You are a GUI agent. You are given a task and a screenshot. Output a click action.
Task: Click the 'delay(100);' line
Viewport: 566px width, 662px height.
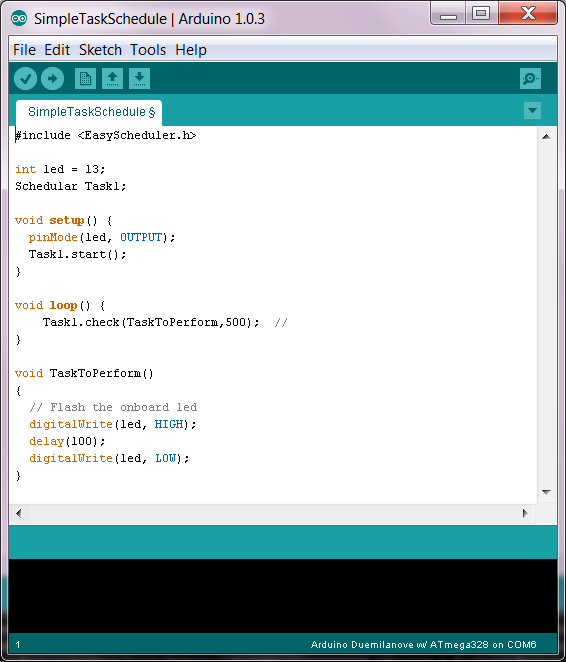tap(67, 441)
